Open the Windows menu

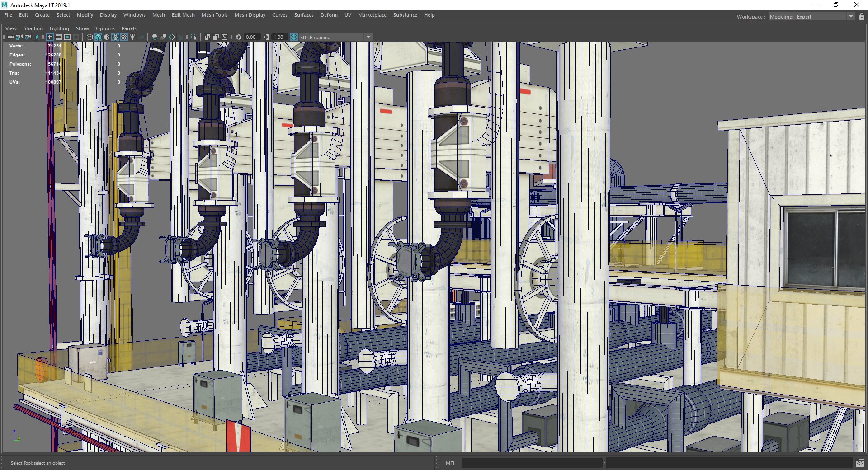tap(134, 15)
